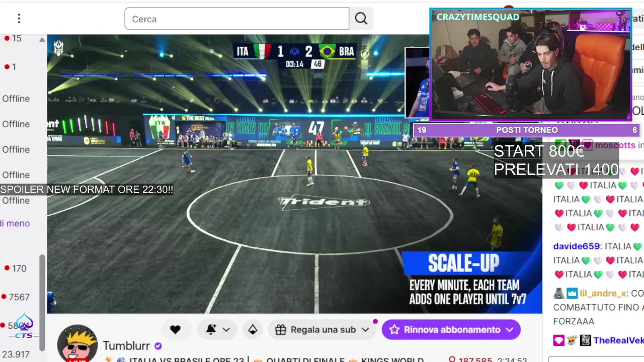Open the Tumblurr channel avatar
Viewport: 644px width, 362px height.
77,344
